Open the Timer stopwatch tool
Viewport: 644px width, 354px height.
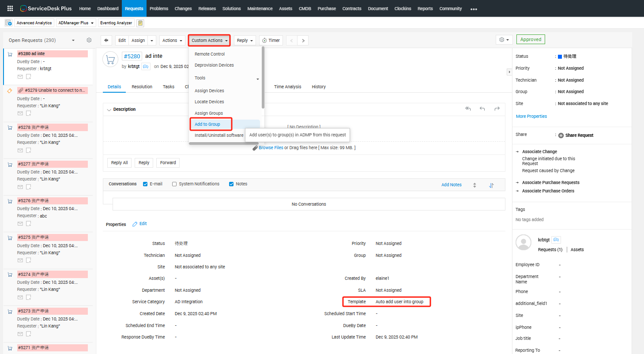pos(271,40)
